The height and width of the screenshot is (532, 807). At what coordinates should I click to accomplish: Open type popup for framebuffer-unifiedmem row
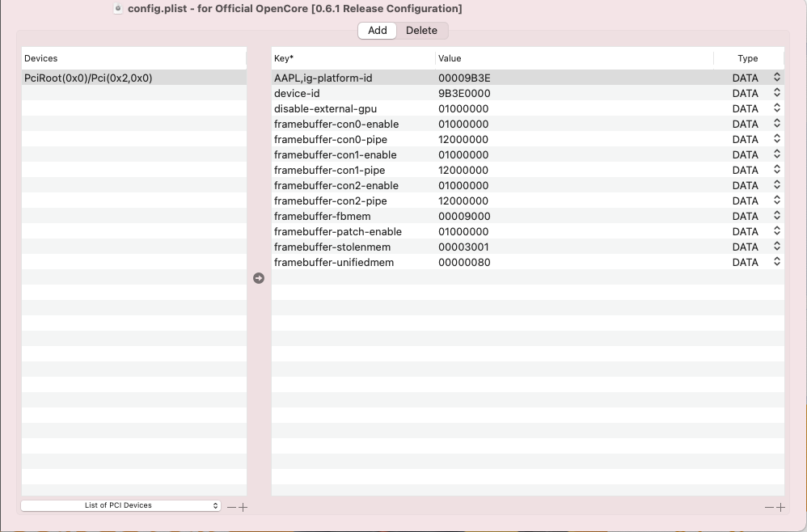(776, 262)
